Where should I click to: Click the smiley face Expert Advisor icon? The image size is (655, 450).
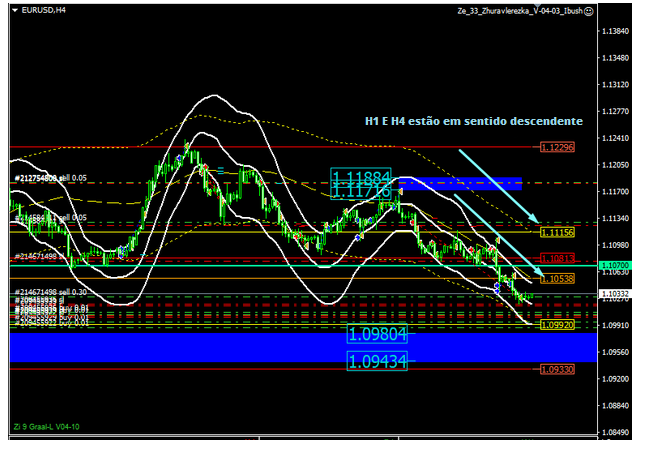click(x=589, y=9)
